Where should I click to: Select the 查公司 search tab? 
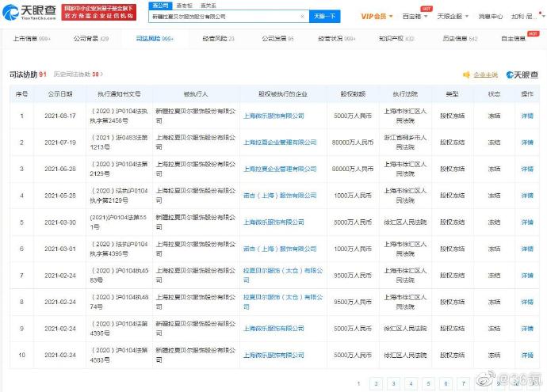click(x=160, y=6)
